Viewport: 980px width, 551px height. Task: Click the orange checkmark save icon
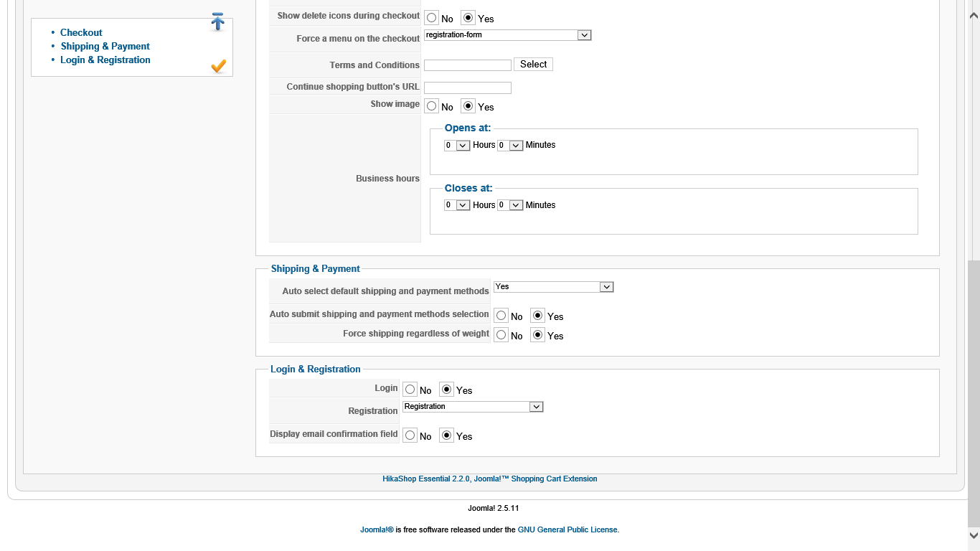coord(218,66)
